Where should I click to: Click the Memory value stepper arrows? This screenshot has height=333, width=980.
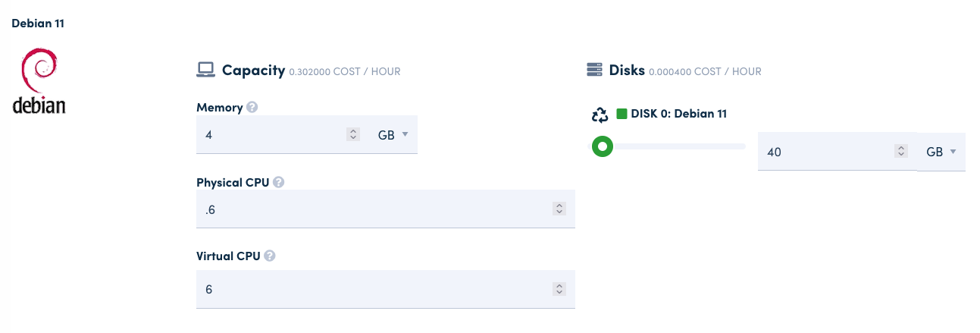[352, 134]
